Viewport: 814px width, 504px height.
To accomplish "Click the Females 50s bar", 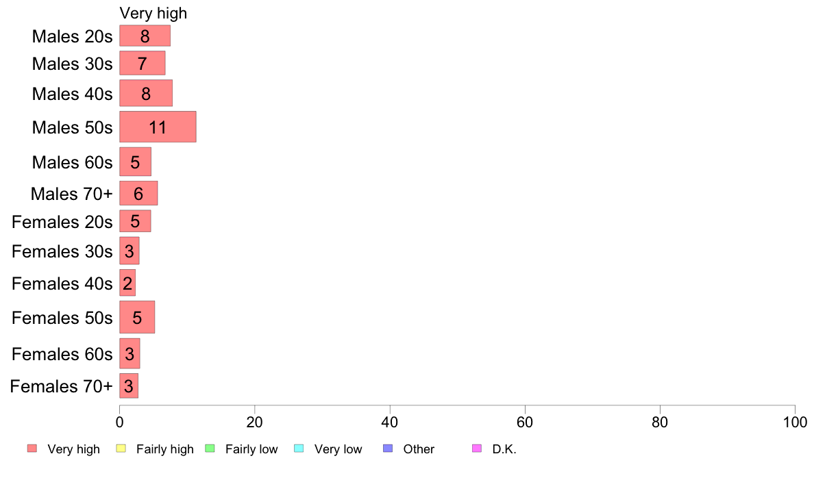I will 137,317.
